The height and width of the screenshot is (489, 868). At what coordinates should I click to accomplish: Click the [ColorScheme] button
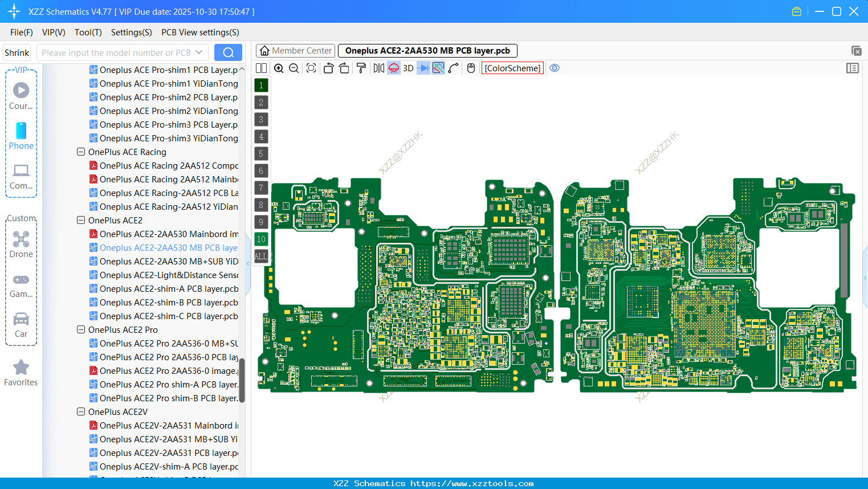point(512,68)
